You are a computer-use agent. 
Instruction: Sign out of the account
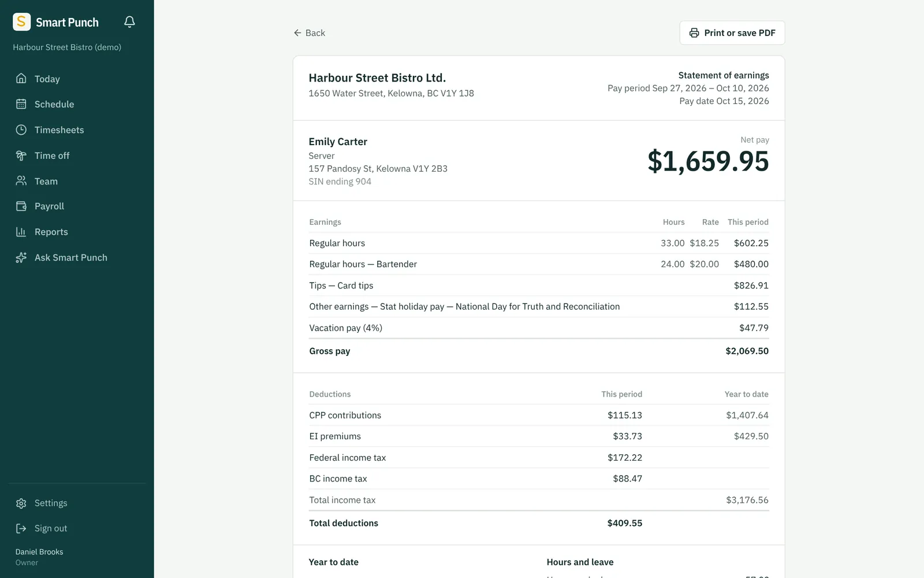point(77,528)
